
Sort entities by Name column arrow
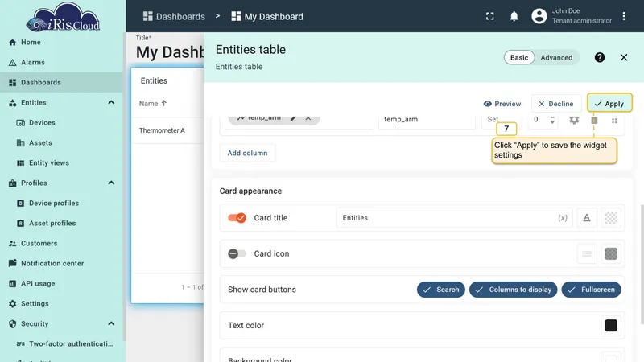tap(164, 104)
